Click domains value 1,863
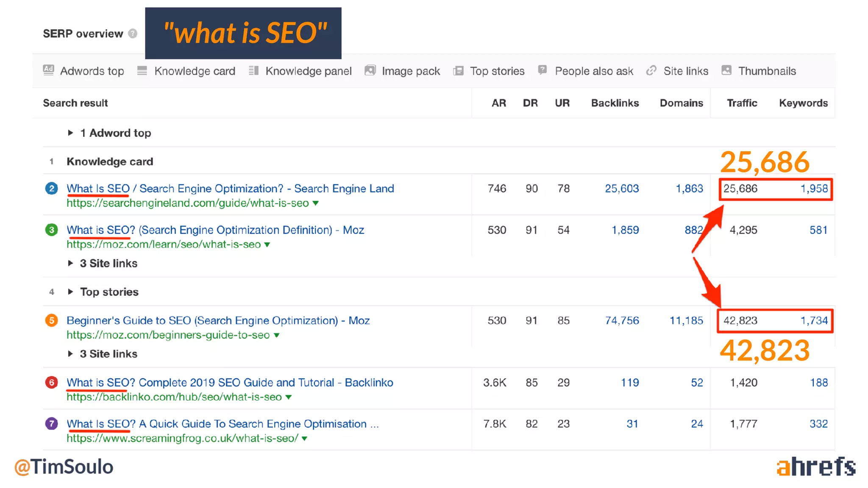This screenshot has width=868, height=488. [689, 189]
